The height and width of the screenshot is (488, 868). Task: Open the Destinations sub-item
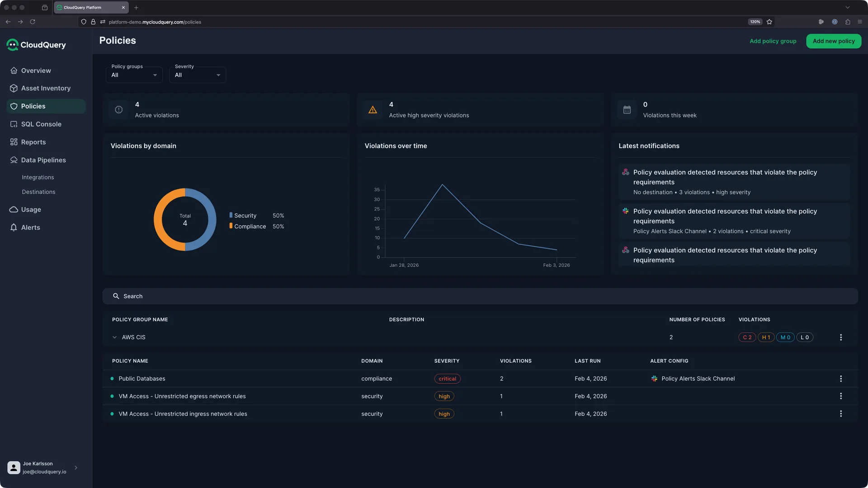(38, 192)
